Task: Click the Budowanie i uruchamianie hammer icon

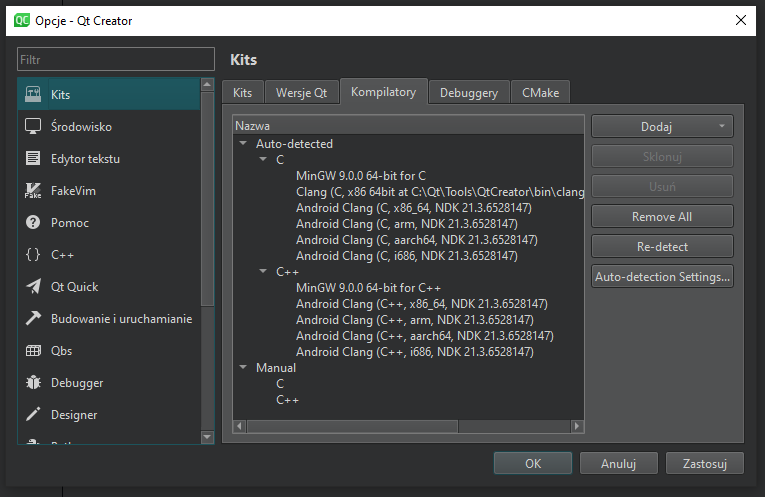Action: [x=33, y=318]
